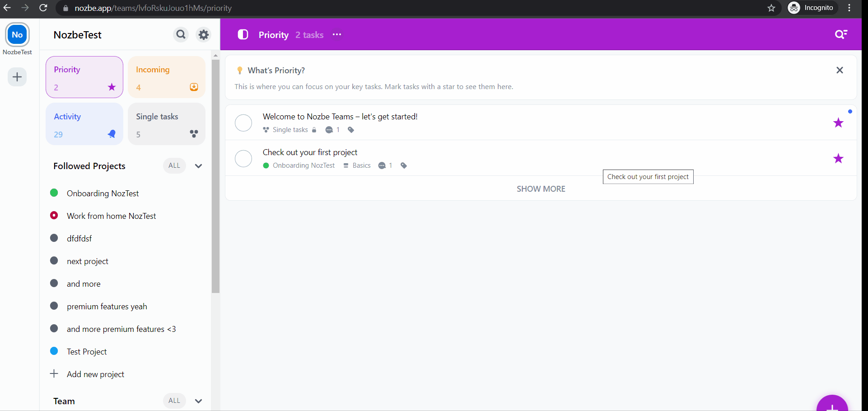This screenshot has width=868, height=411.
Task: Click blue color dot of Test Project
Action: click(54, 351)
